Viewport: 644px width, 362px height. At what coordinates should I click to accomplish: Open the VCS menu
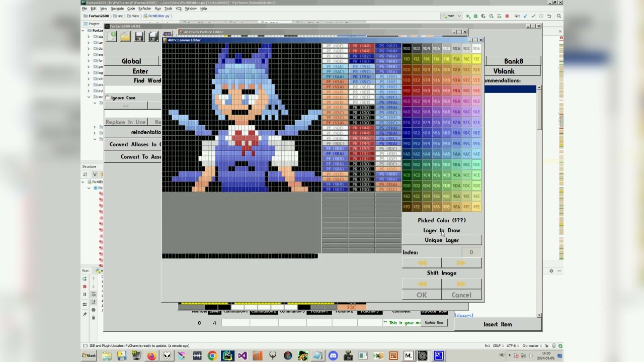[178, 9]
